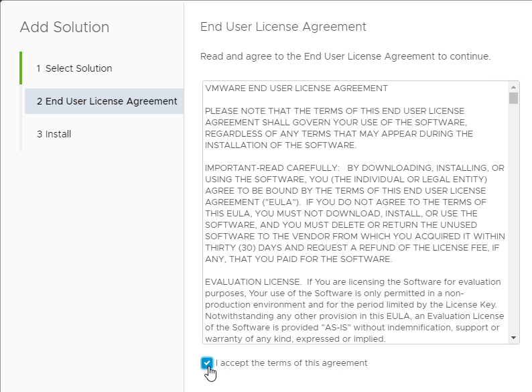Viewport: 532px width, 392px height.
Task: Click the green completed-step indicator bar
Action: tap(21, 68)
